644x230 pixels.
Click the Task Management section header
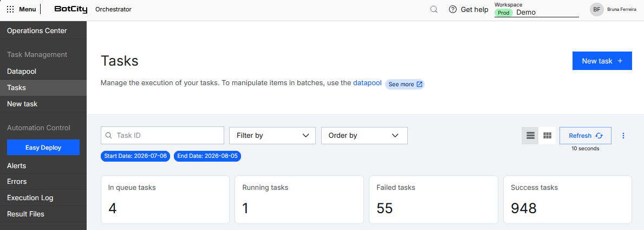(x=37, y=54)
